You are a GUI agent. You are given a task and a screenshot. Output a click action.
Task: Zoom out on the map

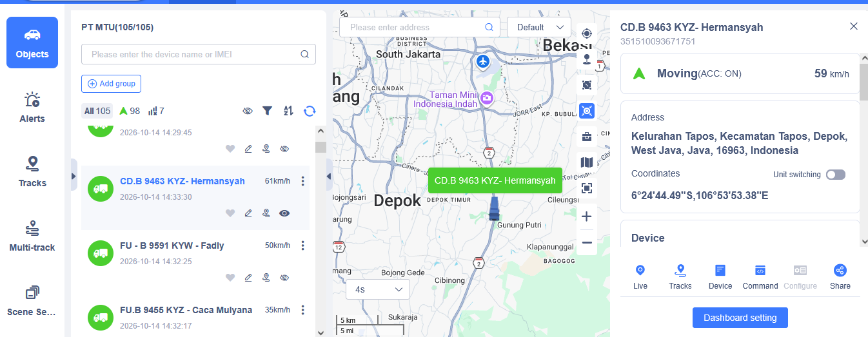(586, 243)
